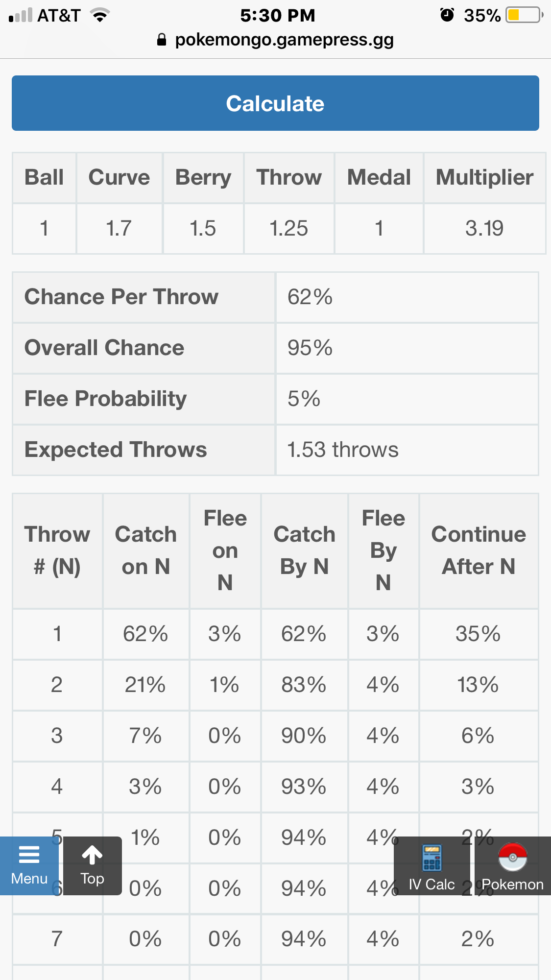551x980 pixels.
Task: Tap the Flee Probability row label
Action: (x=106, y=399)
